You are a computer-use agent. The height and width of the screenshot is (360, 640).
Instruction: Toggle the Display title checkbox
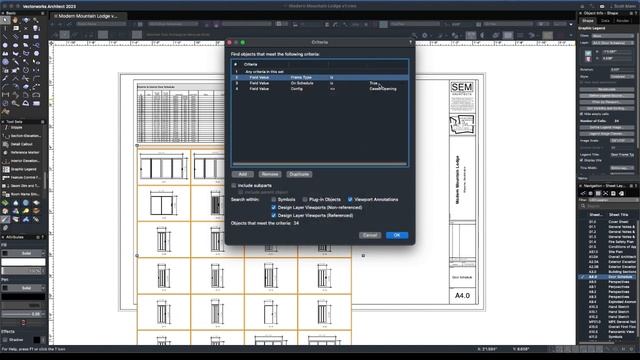tap(582, 160)
